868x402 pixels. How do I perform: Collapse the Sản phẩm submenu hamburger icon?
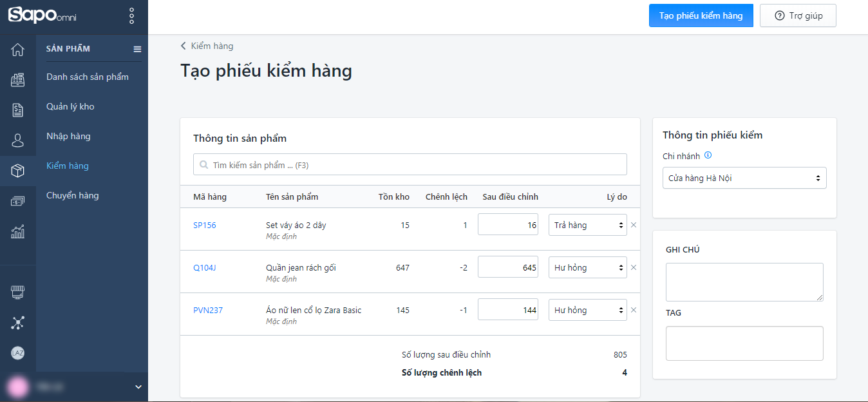click(x=137, y=49)
